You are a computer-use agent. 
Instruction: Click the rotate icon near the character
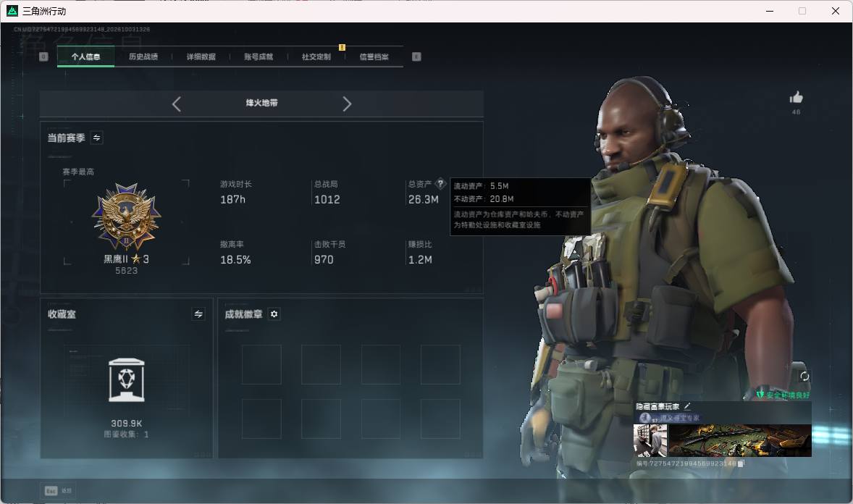click(804, 376)
